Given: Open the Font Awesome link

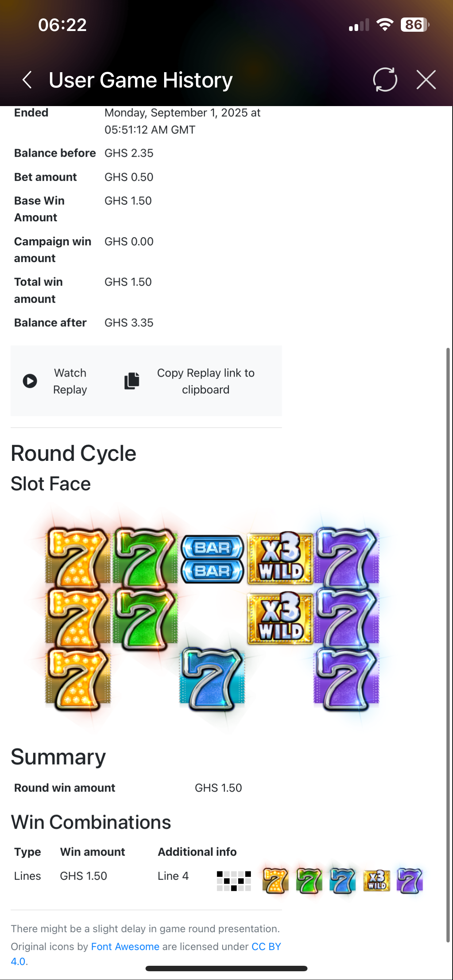Looking at the screenshot, I should pyautogui.click(x=125, y=946).
